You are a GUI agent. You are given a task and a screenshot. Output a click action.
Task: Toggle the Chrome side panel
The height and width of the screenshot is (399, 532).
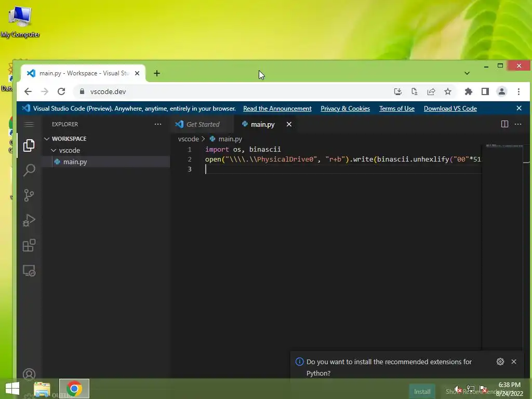[485, 91]
